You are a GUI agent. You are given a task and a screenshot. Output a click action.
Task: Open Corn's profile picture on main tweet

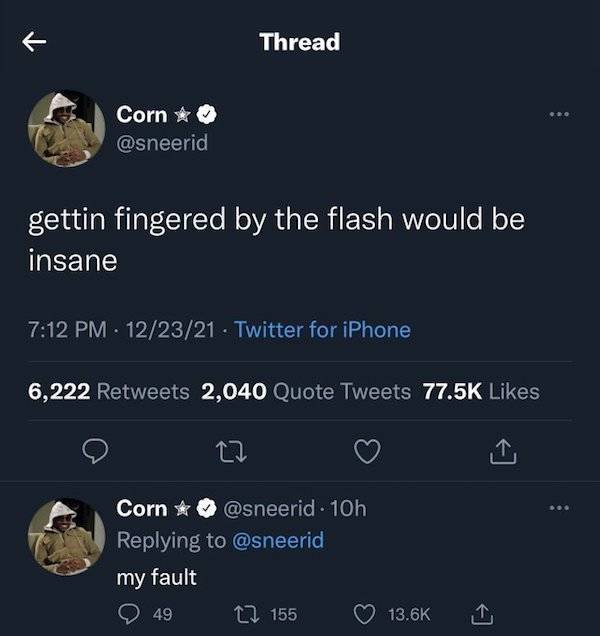point(66,128)
